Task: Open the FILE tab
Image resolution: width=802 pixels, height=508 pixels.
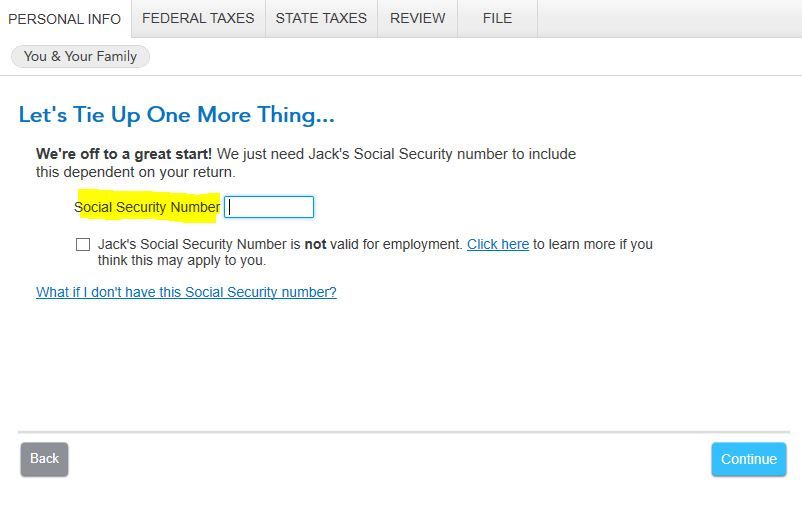Action: [497, 18]
